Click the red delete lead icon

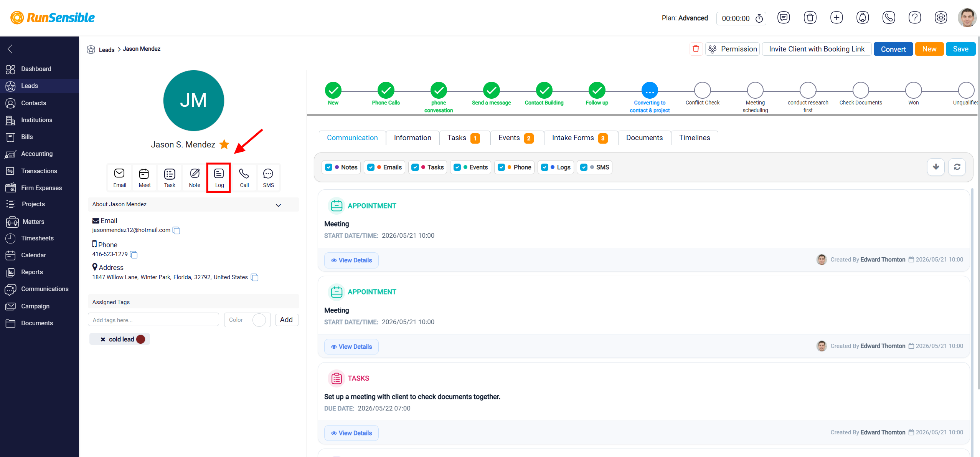696,49
